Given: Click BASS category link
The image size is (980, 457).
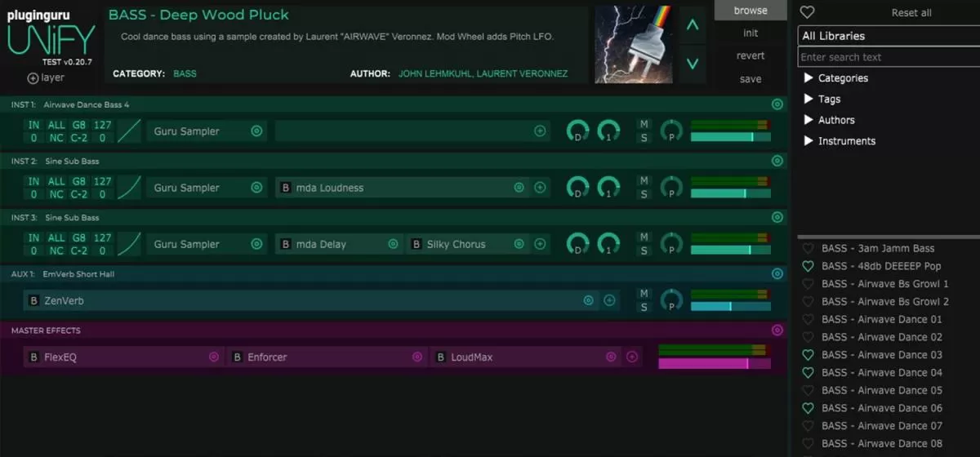Looking at the screenshot, I should point(185,73).
